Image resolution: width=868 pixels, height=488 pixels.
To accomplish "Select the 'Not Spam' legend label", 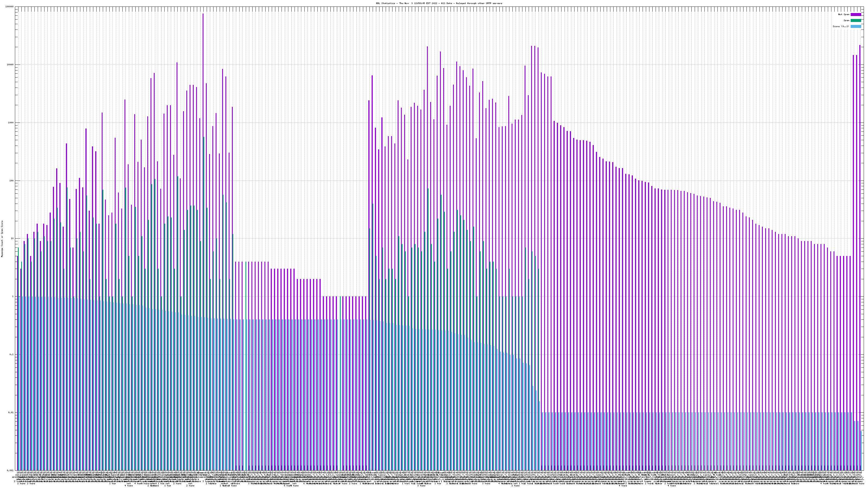I will (x=844, y=14).
